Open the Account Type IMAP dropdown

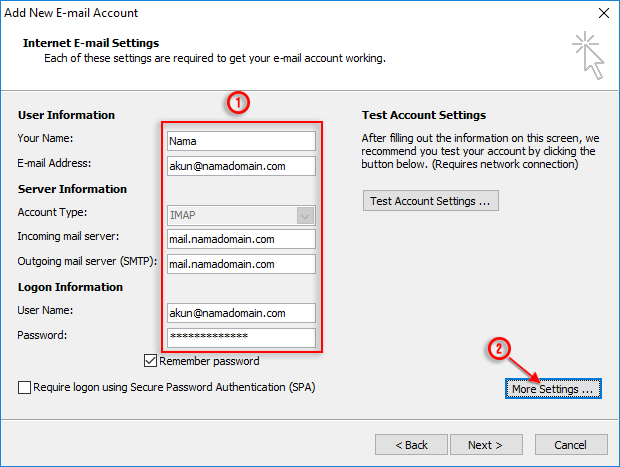click(x=241, y=215)
